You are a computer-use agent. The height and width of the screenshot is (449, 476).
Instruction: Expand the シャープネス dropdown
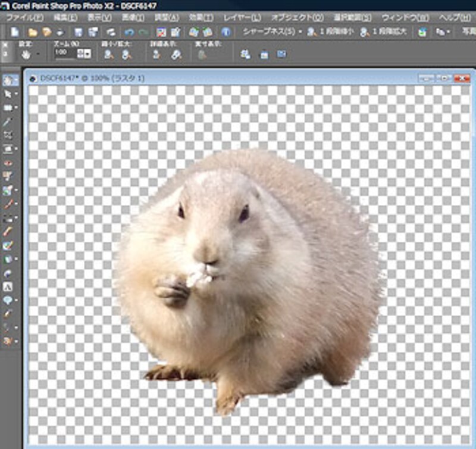(300, 32)
